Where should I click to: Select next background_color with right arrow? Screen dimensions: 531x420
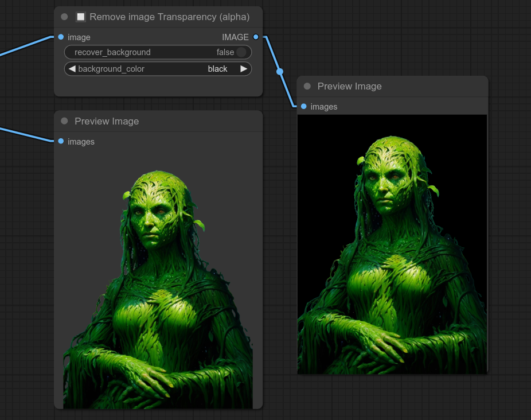point(244,69)
